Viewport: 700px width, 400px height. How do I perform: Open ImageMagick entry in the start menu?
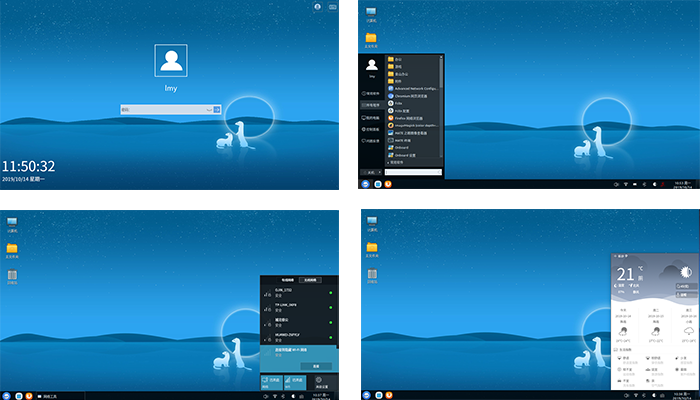click(413, 125)
